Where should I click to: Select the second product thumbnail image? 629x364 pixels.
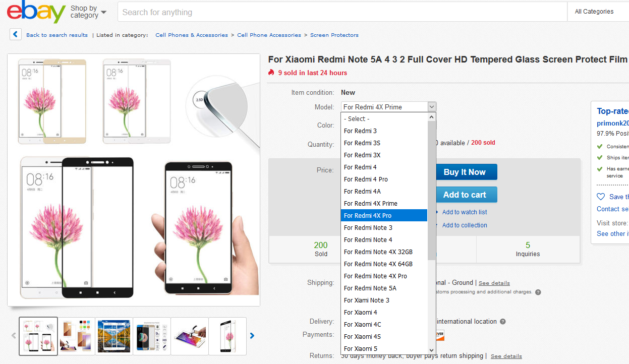coord(76,336)
